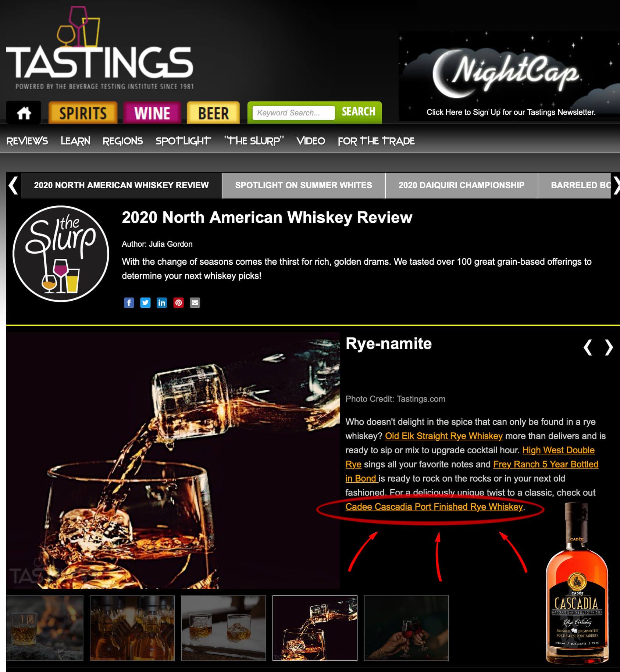Open the REVIEWS menu
The width and height of the screenshot is (620, 672).
click(27, 141)
